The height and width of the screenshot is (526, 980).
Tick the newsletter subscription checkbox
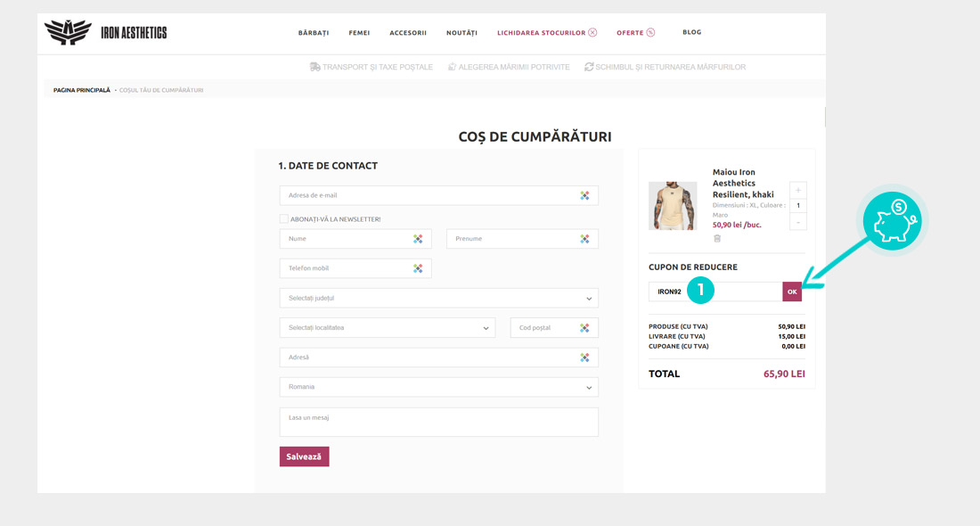click(283, 218)
